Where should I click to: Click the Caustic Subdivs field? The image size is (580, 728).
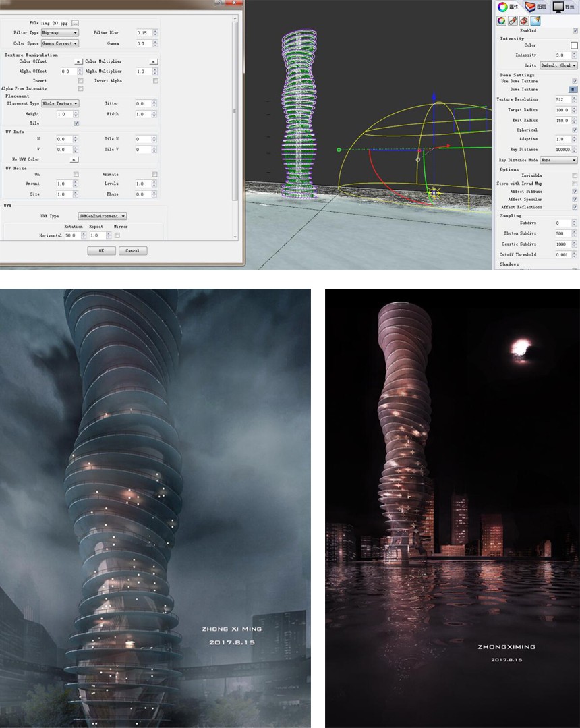click(563, 244)
